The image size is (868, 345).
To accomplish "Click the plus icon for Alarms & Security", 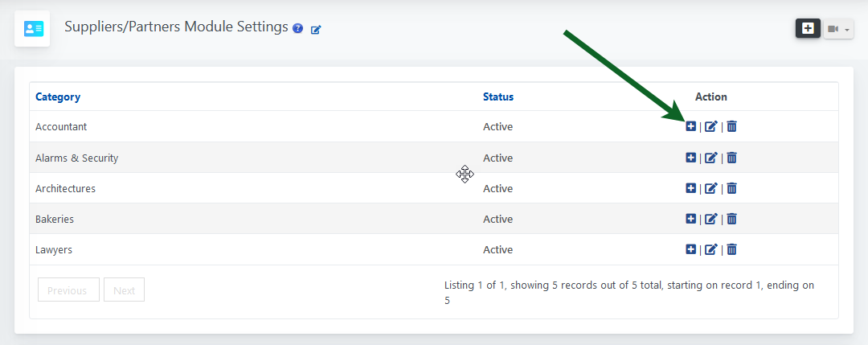I will (x=690, y=158).
